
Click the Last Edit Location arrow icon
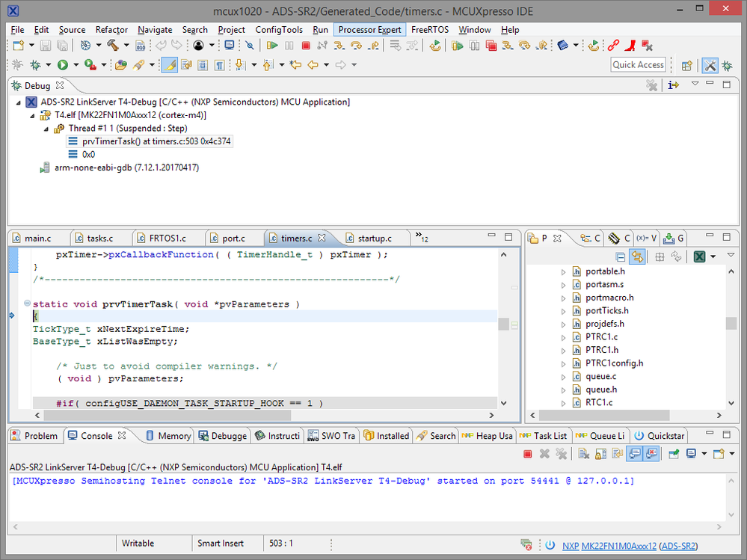click(x=295, y=65)
